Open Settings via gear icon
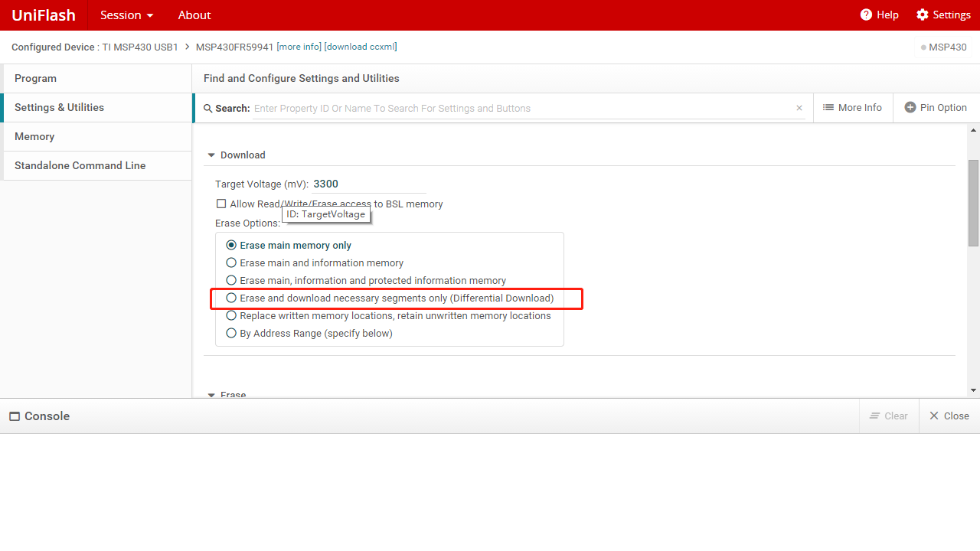 922,15
